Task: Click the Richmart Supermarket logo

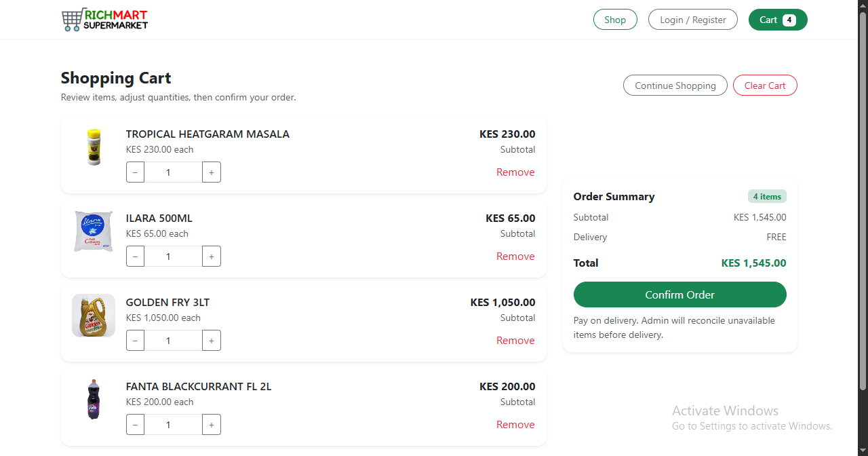Action: (x=104, y=20)
